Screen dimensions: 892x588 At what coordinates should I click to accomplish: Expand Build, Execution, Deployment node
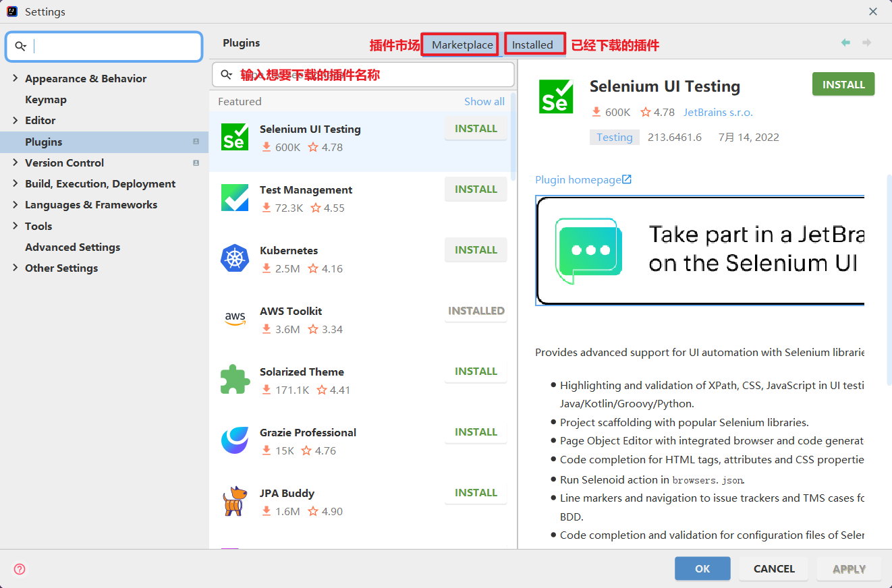[16, 183]
